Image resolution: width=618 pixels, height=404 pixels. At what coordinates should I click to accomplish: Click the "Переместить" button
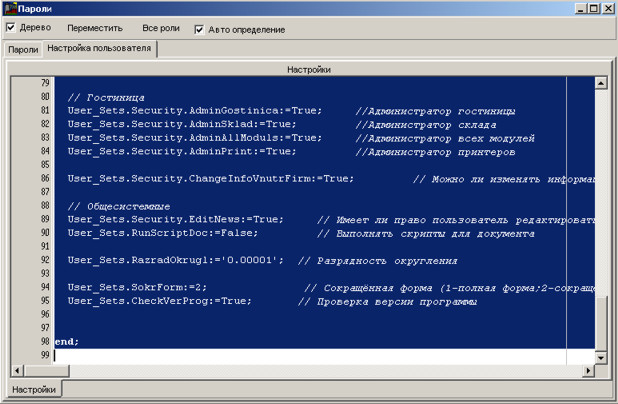click(95, 29)
